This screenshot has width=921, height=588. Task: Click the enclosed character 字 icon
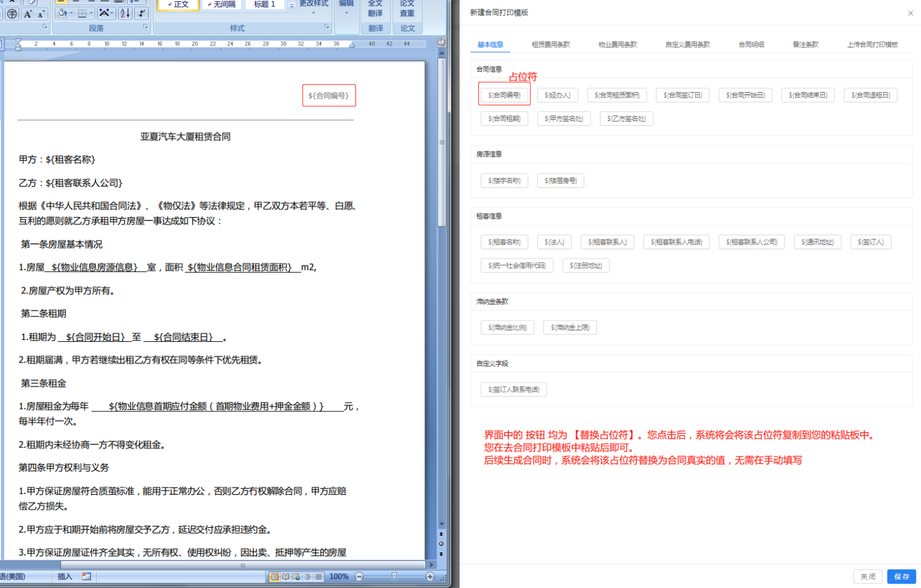coord(12,14)
